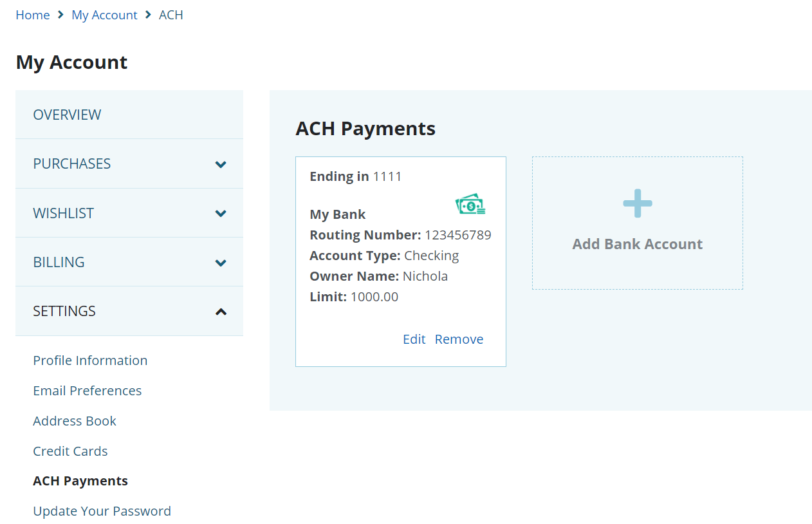
Task: Click the Owner Name Nichola text
Action: coord(379,276)
